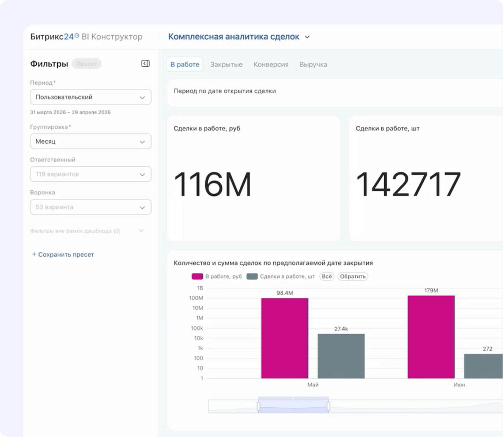Click the plus icon beside Сохранить пресет
The image size is (504, 437).
pyautogui.click(x=34, y=255)
